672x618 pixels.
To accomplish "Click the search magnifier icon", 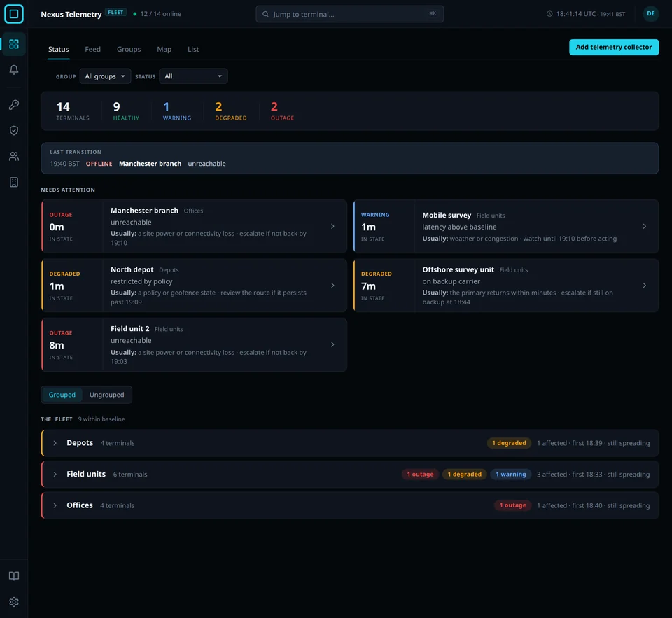I will tap(266, 14).
